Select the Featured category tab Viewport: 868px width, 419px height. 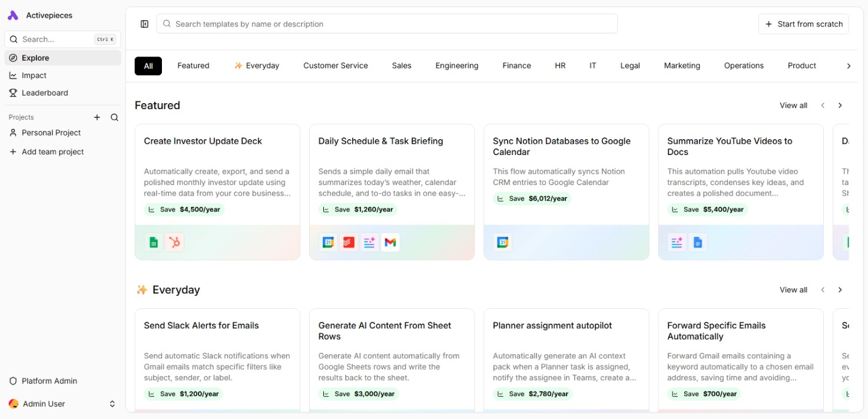pyautogui.click(x=193, y=66)
